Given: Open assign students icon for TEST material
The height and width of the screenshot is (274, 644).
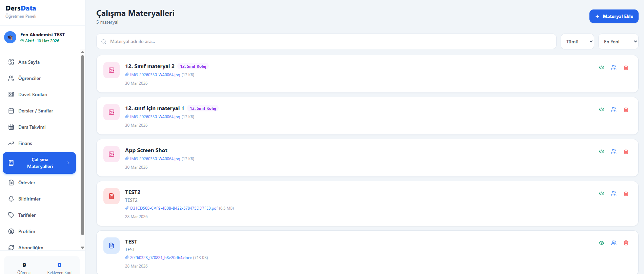Looking at the screenshot, I should pos(613,243).
